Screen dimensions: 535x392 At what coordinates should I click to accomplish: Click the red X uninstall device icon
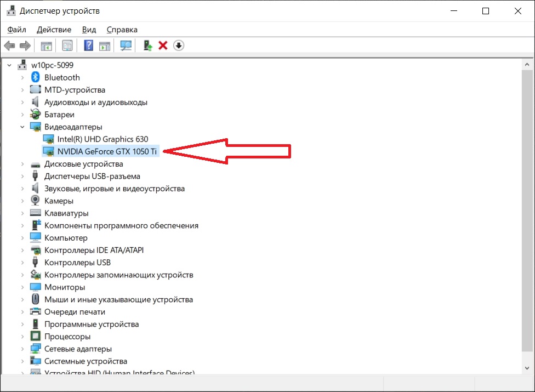163,46
